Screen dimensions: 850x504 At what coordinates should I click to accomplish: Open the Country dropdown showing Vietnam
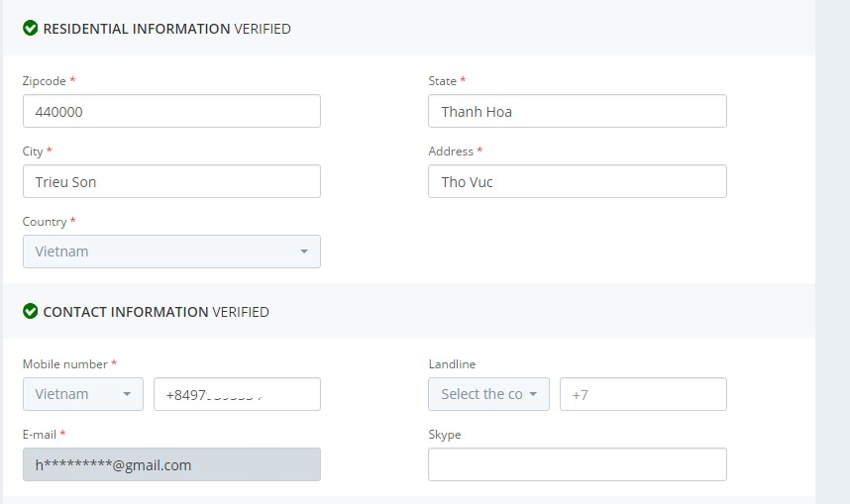(171, 252)
